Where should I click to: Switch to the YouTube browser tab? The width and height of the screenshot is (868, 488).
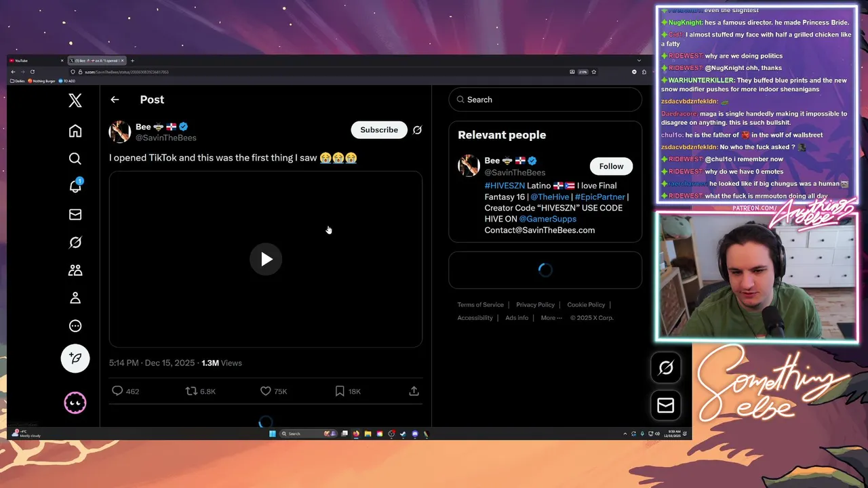pyautogui.click(x=37, y=60)
